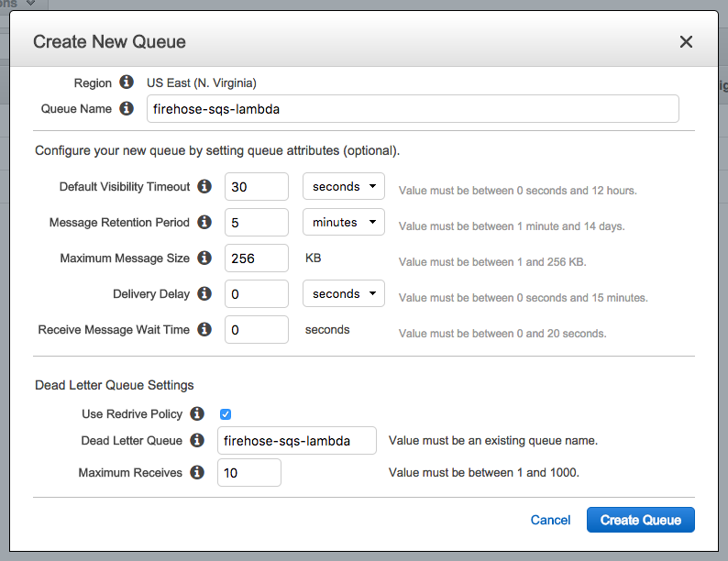728x561 pixels.
Task: Click the Dead Letter Queue info icon
Action: coord(197,440)
